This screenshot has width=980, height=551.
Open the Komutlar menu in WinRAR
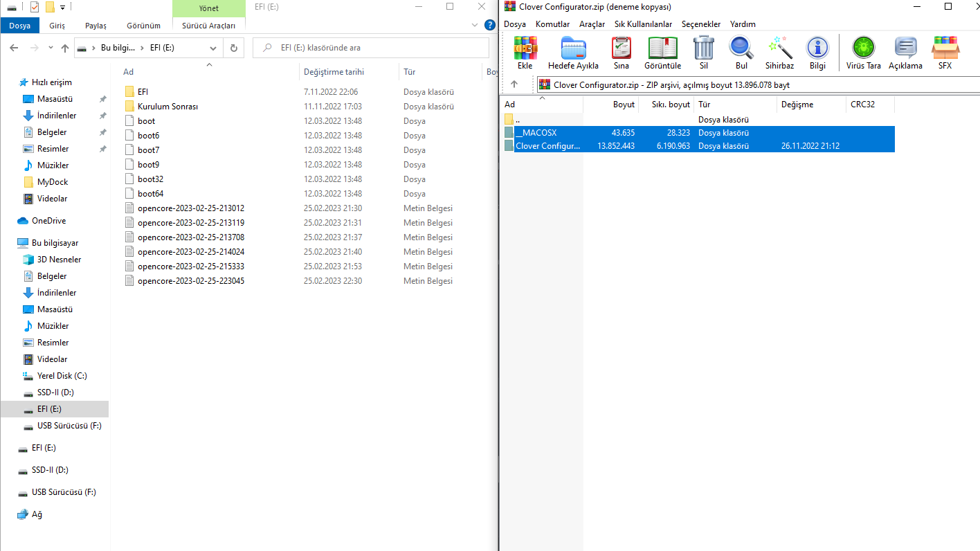552,24
